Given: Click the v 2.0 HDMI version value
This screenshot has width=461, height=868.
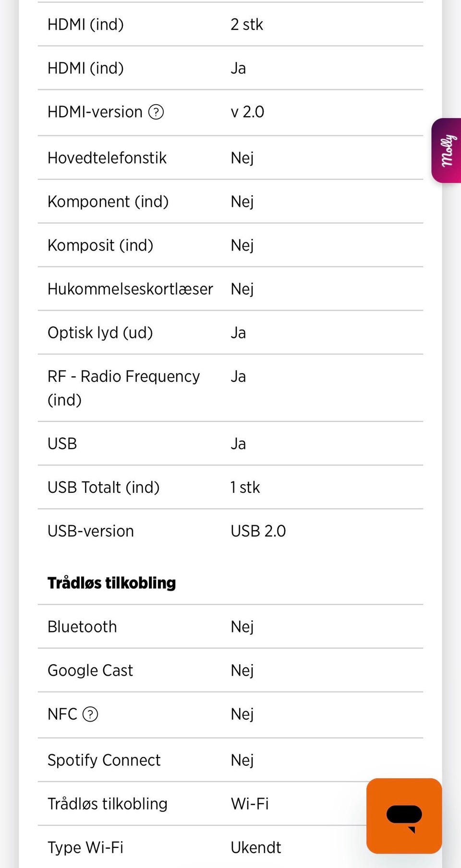Looking at the screenshot, I should click(x=247, y=112).
